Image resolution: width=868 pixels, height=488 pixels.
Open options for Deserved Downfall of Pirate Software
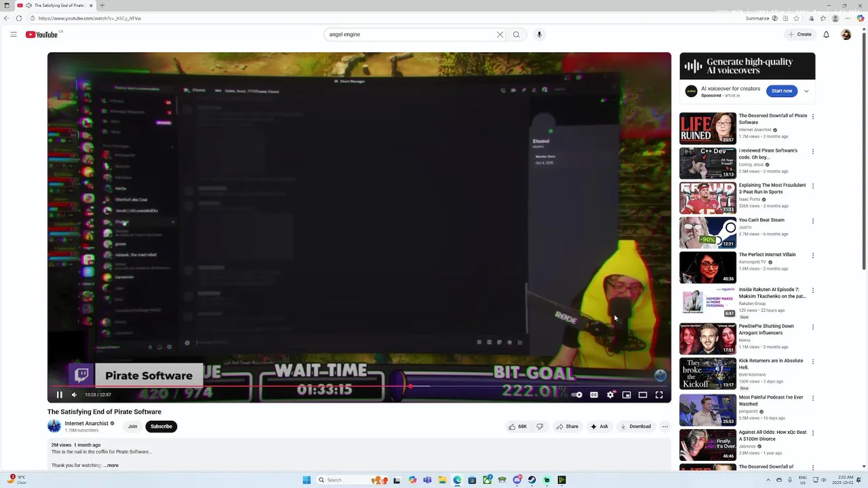click(812, 117)
